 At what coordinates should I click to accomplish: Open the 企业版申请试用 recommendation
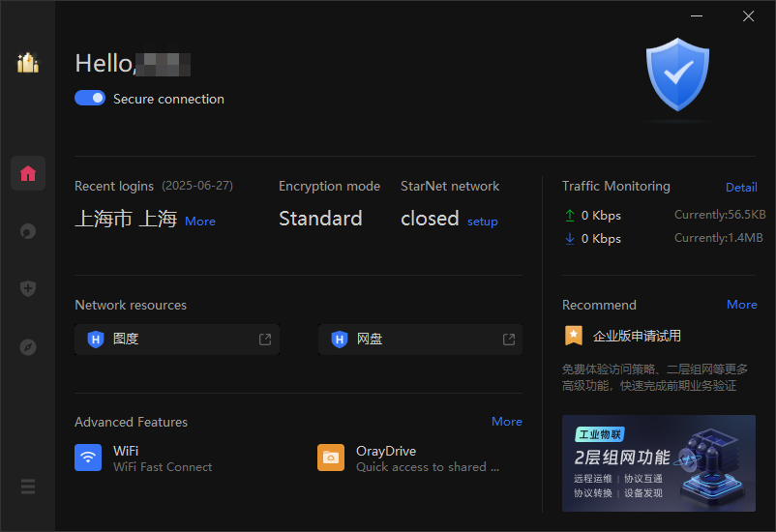(x=637, y=336)
